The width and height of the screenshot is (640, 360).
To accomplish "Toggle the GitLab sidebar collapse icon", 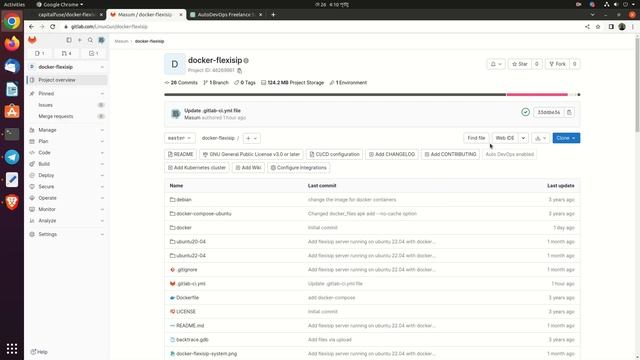I will click(69, 40).
